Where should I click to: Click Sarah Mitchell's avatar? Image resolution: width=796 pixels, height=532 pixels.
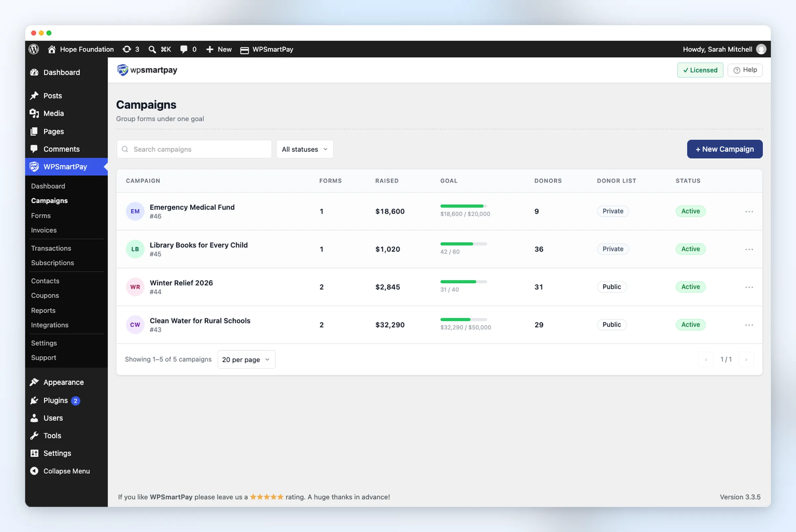[761, 49]
